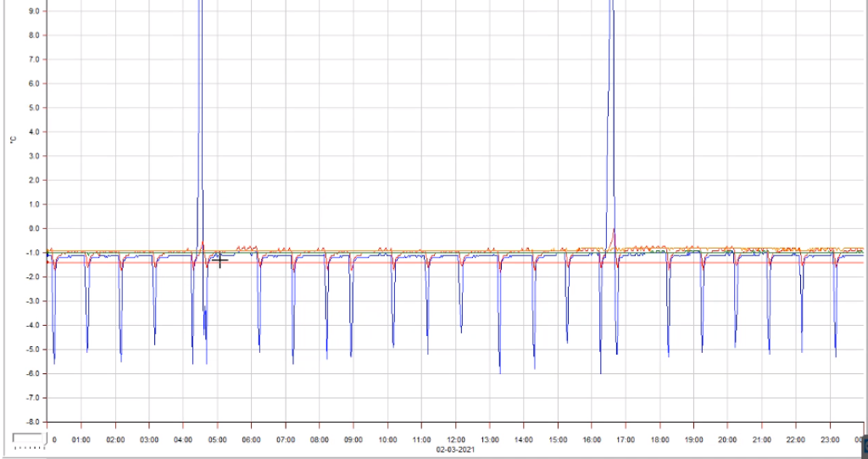Select the 12:00 label above the date
Viewport: 868px width, 459px height.
pyautogui.click(x=456, y=440)
